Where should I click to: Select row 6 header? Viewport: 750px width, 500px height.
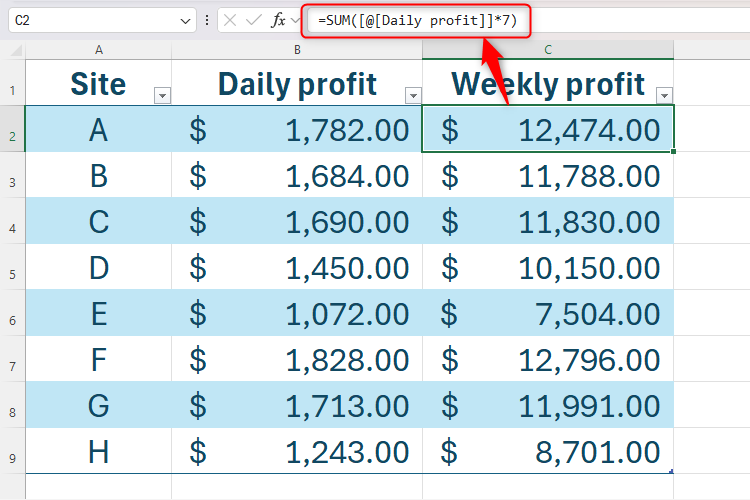pos(12,312)
